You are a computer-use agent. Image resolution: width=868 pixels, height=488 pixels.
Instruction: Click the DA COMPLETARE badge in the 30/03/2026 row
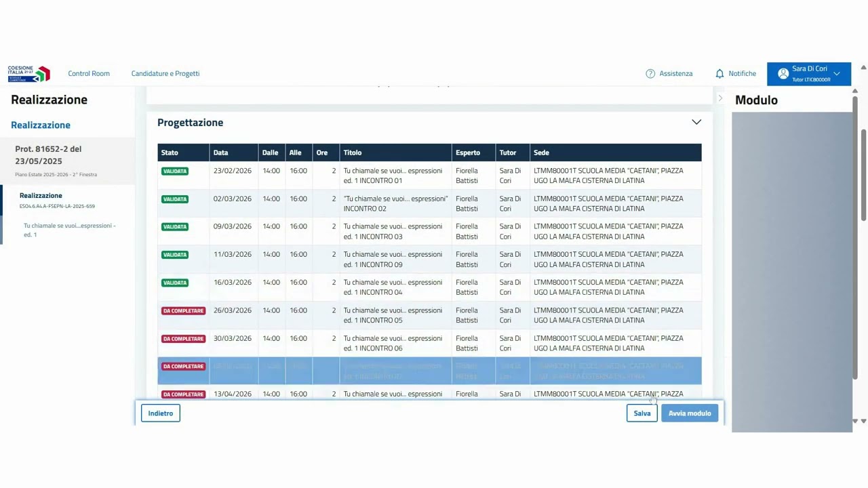tap(183, 339)
